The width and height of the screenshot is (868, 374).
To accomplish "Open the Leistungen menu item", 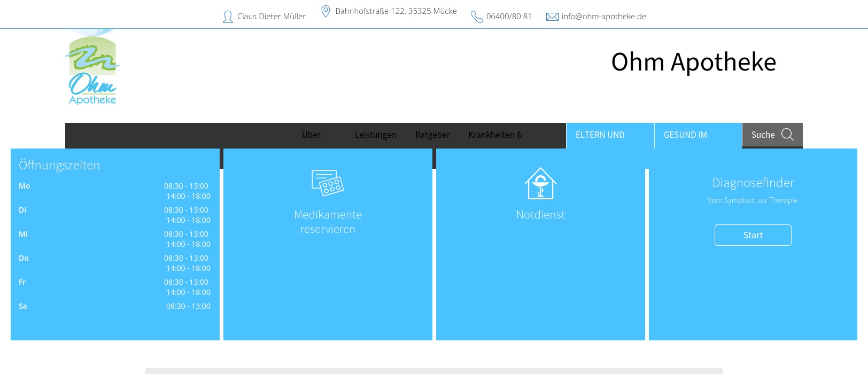I will [x=376, y=135].
